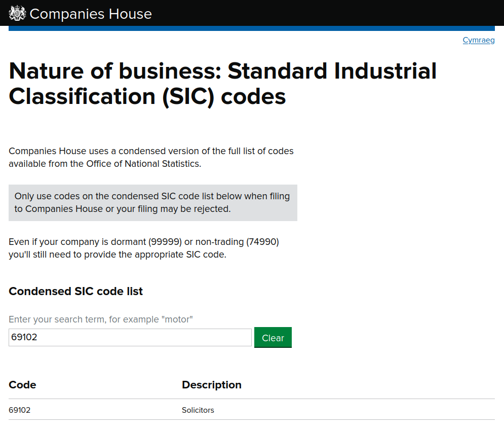The image size is (504, 431).
Task: Click the table divider line above results
Action: [x=252, y=399]
